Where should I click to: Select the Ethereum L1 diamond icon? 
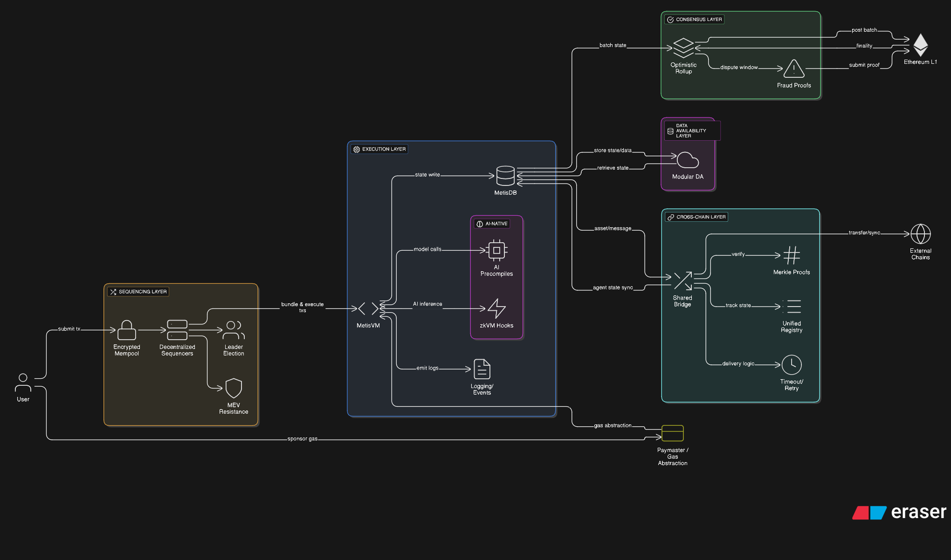point(920,45)
